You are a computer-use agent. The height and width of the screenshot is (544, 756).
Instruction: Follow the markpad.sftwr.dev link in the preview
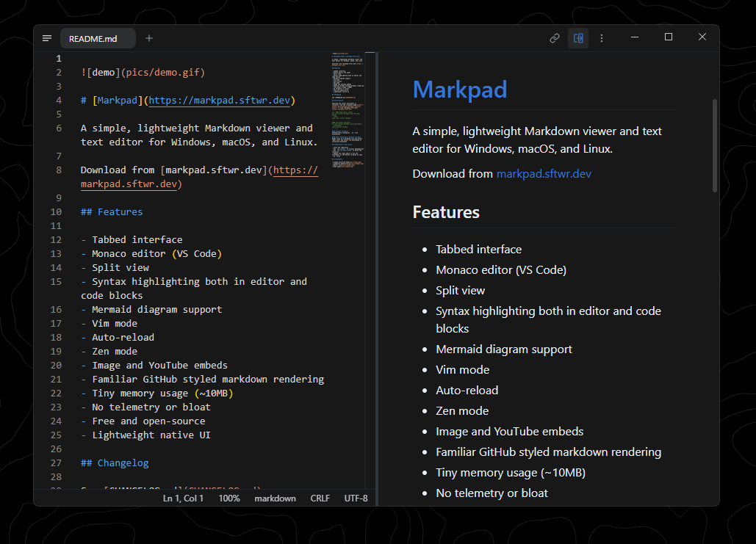(x=543, y=174)
